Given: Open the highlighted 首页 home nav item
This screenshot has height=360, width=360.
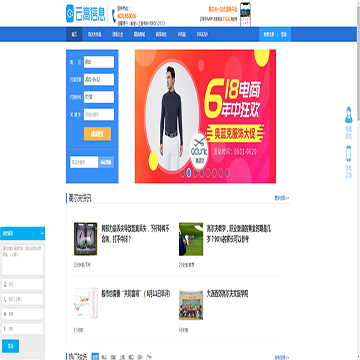Looking at the screenshot, I should pyautogui.click(x=74, y=34).
